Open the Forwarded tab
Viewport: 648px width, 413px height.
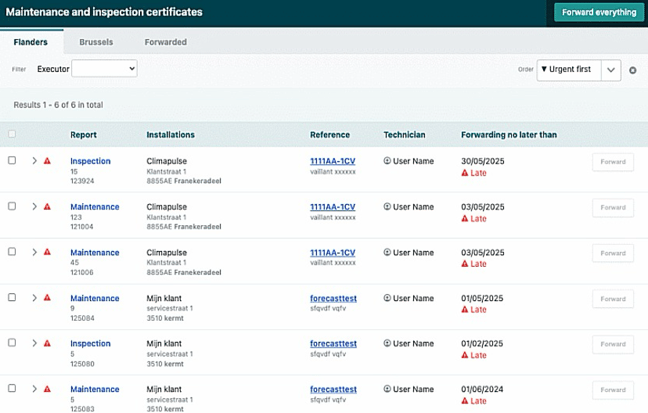pyautogui.click(x=165, y=42)
